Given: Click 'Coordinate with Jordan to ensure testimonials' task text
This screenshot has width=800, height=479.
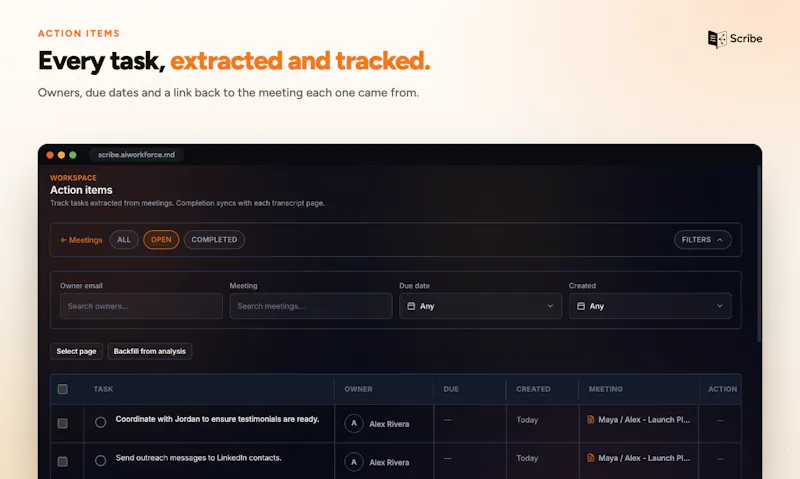Looking at the screenshot, I should 217,419.
